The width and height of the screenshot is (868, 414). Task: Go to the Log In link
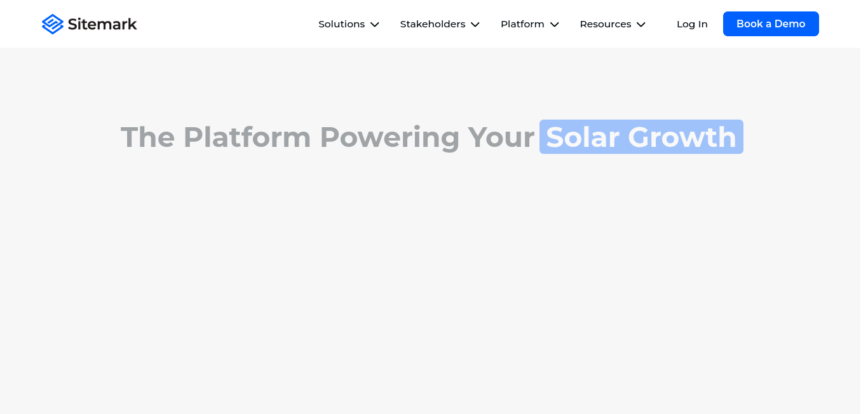click(692, 24)
